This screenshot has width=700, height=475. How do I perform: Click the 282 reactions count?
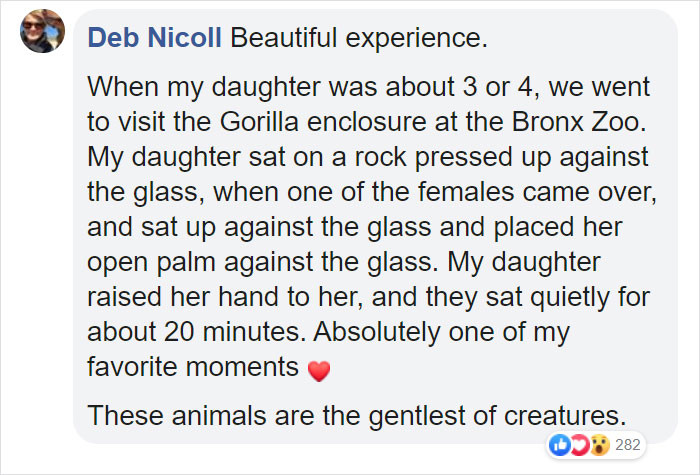(x=629, y=444)
